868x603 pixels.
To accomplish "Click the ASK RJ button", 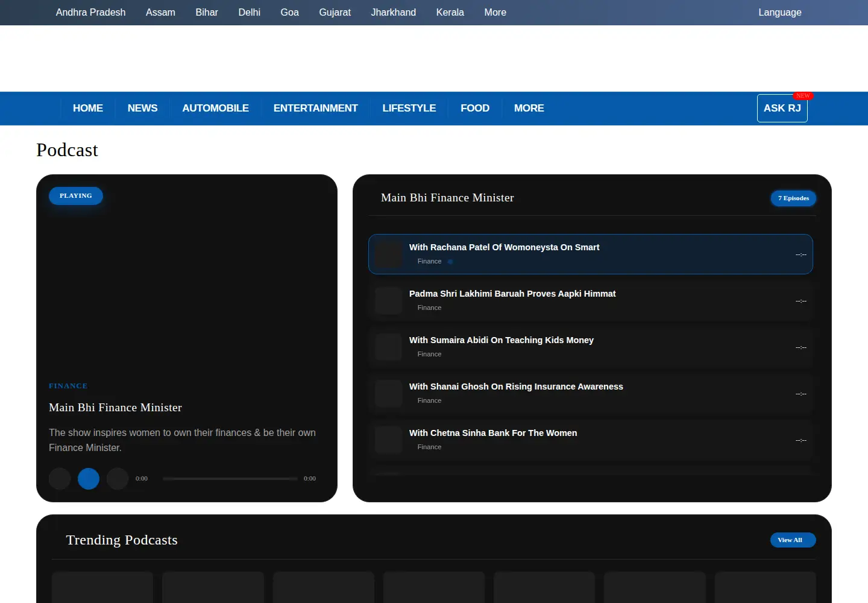I will pyautogui.click(x=782, y=108).
